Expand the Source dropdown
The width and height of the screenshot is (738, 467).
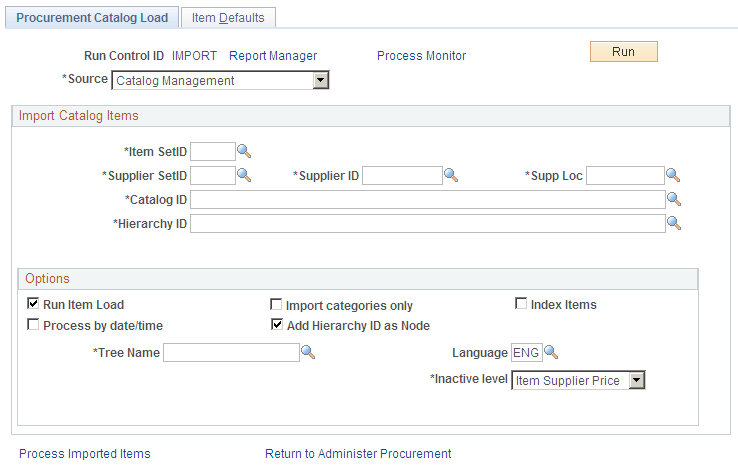(x=320, y=80)
